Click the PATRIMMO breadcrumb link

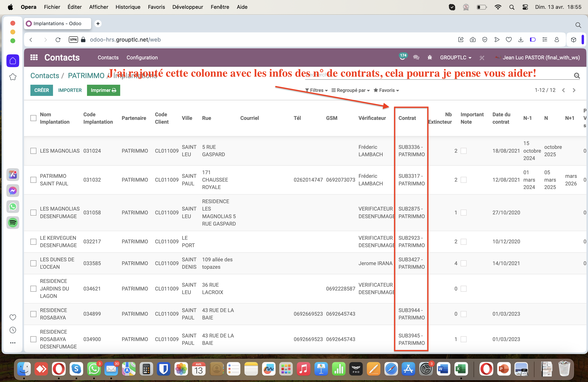tap(86, 76)
